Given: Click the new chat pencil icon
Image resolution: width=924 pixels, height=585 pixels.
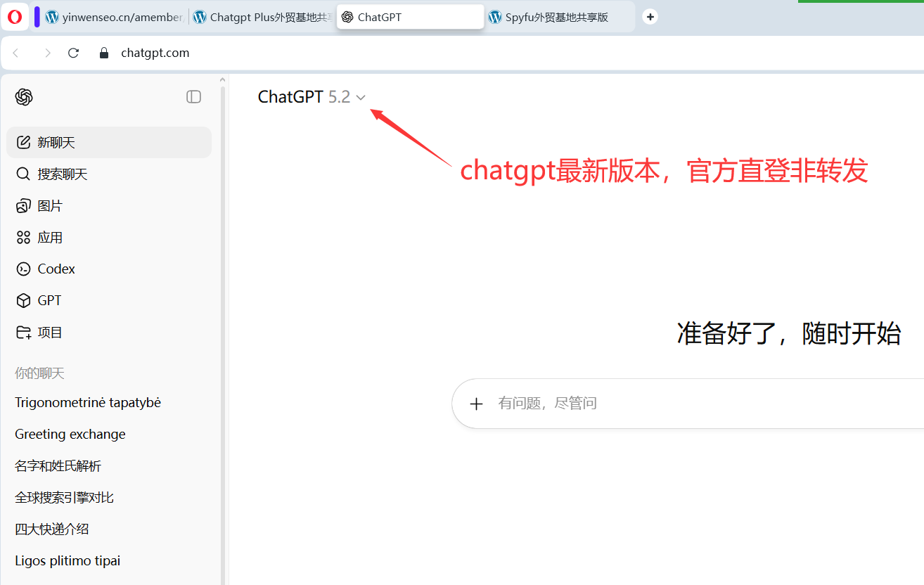Looking at the screenshot, I should tap(23, 142).
